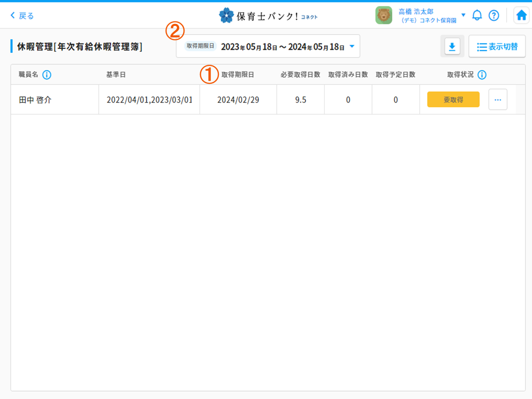The width and height of the screenshot is (532, 399).
Task: Click info icon beside 取得状況 header
Action: (482, 75)
